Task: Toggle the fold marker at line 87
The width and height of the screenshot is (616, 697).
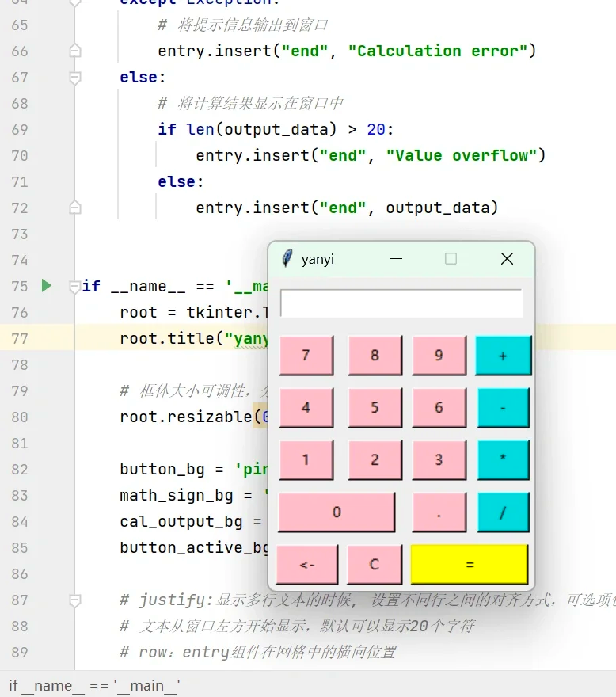Action: click(75, 600)
